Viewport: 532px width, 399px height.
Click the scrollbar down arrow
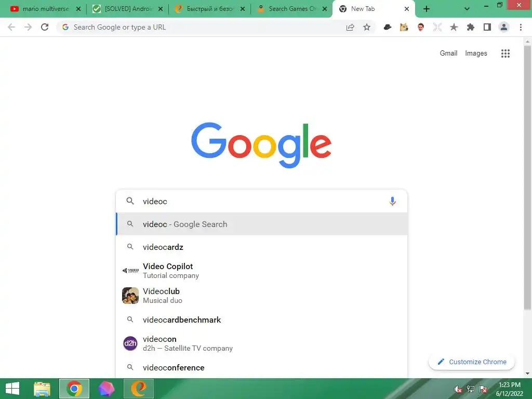point(527,374)
